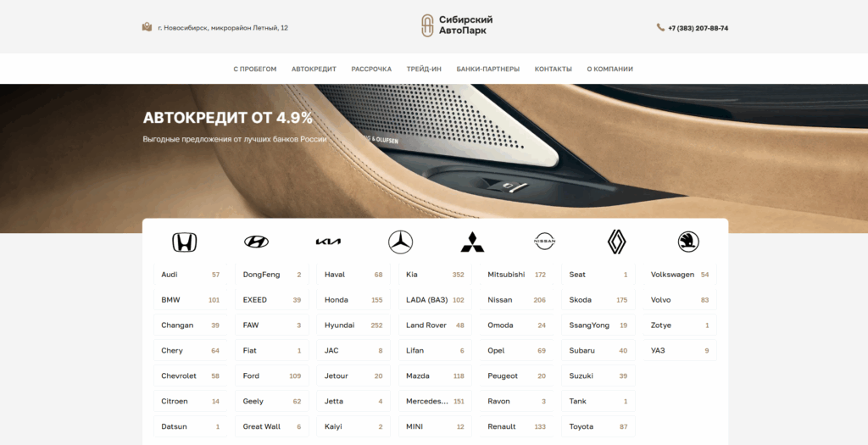Select the Ford brand with 109 cars
Viewport: 868px width, 445px height.
(272, 375)
